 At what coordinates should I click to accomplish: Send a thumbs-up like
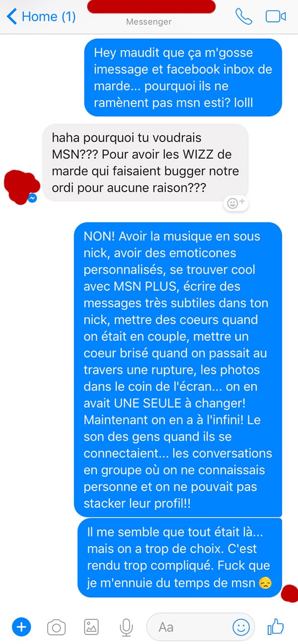276,627
